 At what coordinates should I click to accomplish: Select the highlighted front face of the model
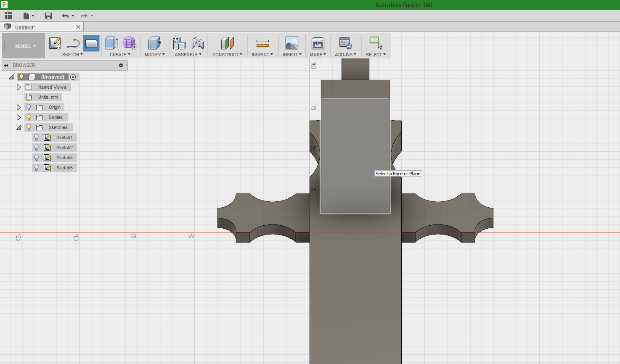[355, 156]
